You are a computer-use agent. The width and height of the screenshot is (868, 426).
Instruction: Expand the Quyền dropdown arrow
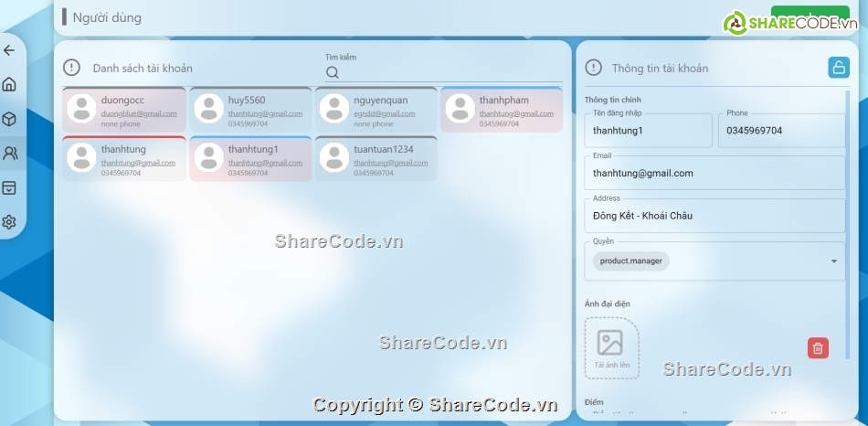833,261
